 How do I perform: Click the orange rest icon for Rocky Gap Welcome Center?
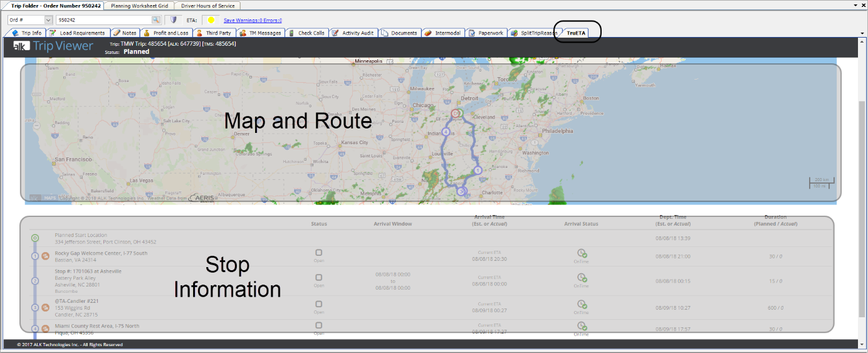click(46, 256)
